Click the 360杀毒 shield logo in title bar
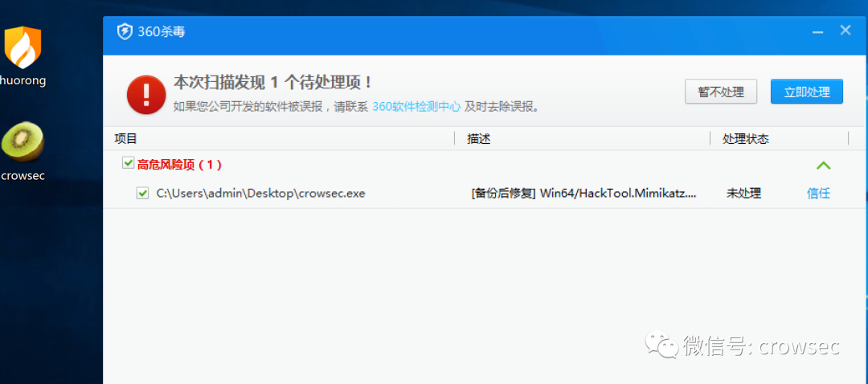 pyautogui.click(x=125, y=31)
